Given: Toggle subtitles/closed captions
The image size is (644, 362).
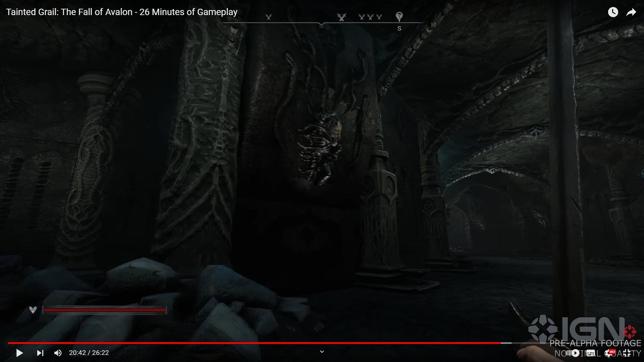Looking at the screenshot, I should point(591,353).
